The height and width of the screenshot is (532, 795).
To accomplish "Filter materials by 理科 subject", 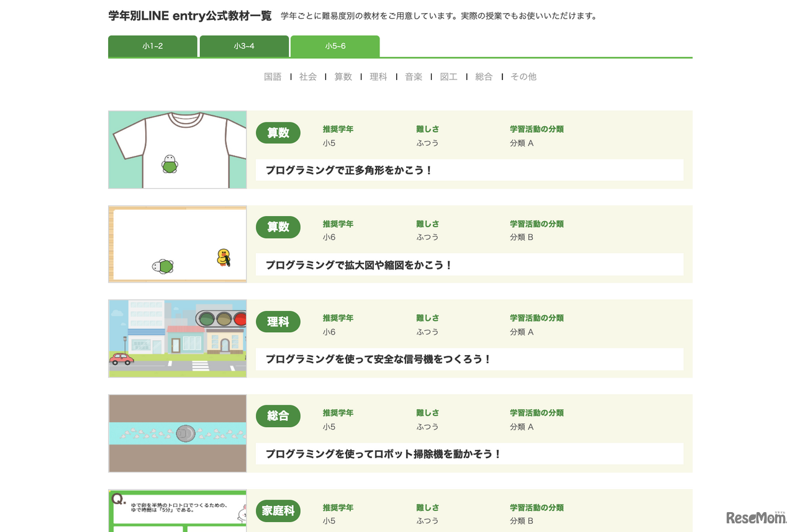I will pyautogui.click(x=378, y=77).
